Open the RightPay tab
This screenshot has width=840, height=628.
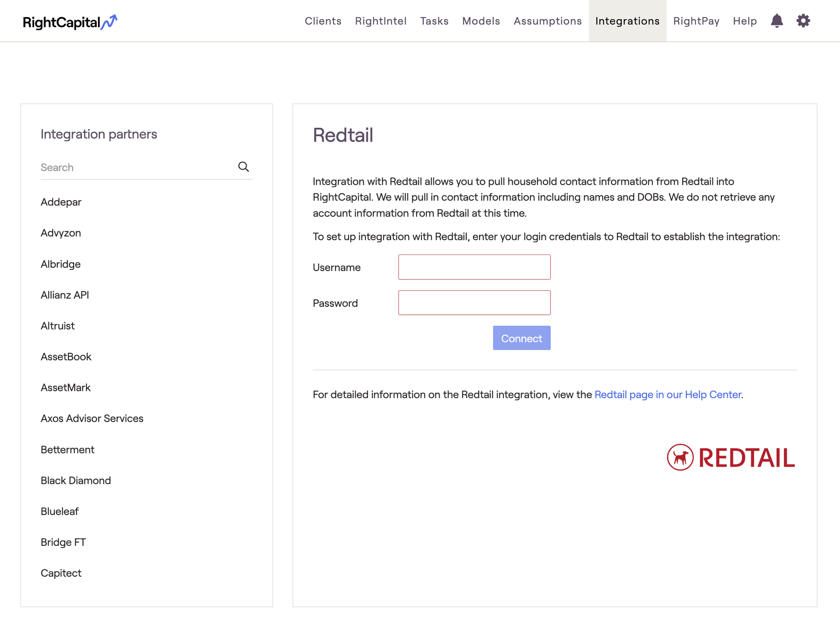coord(696,21)
